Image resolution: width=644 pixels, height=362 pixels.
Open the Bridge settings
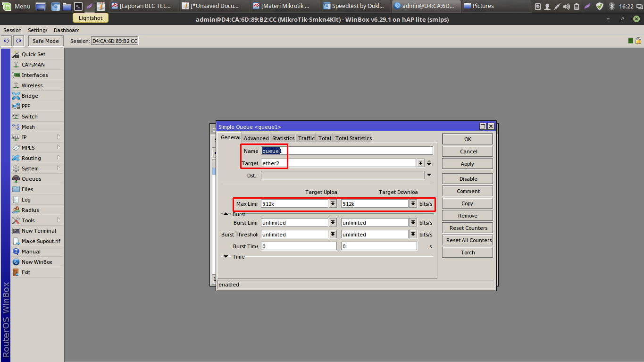37,96
